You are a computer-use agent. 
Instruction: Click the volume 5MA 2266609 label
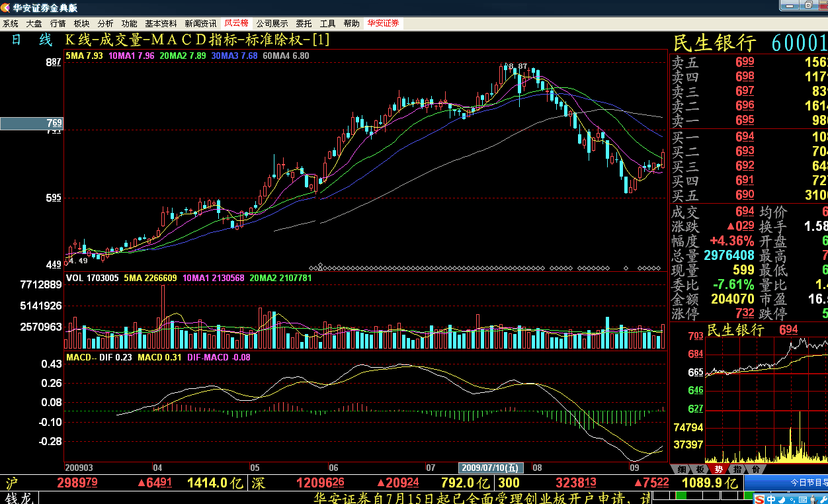[x=150, y=278]
